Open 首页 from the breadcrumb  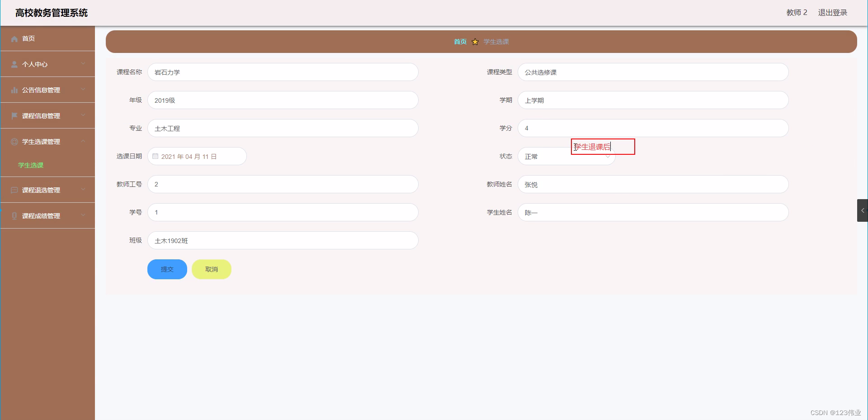click(459, 42)
